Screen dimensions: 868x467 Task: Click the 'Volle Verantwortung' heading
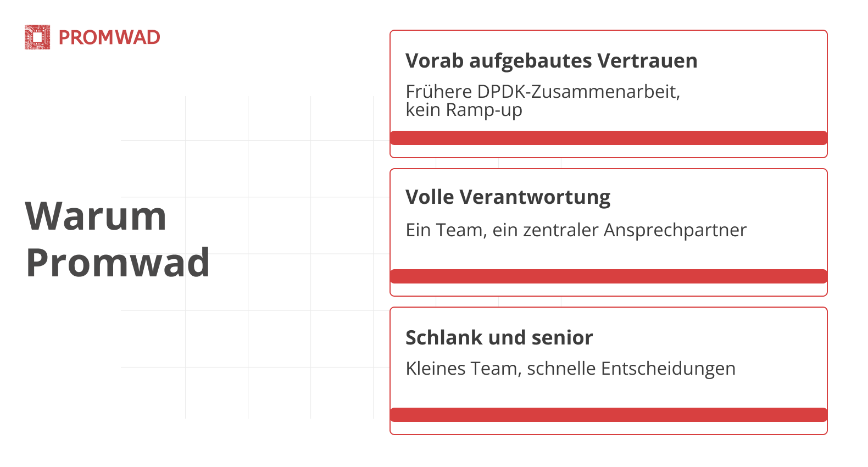[x=508, y=197]
